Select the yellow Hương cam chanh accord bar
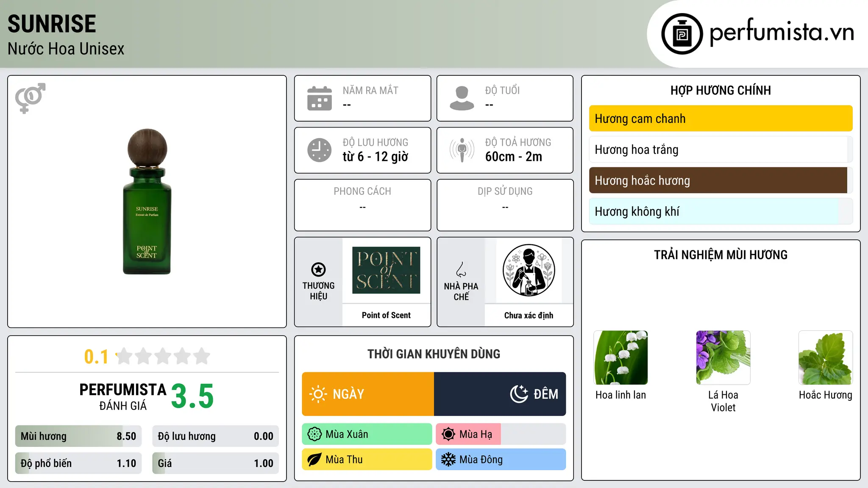868x488 pixels. [x=721, y=119]
